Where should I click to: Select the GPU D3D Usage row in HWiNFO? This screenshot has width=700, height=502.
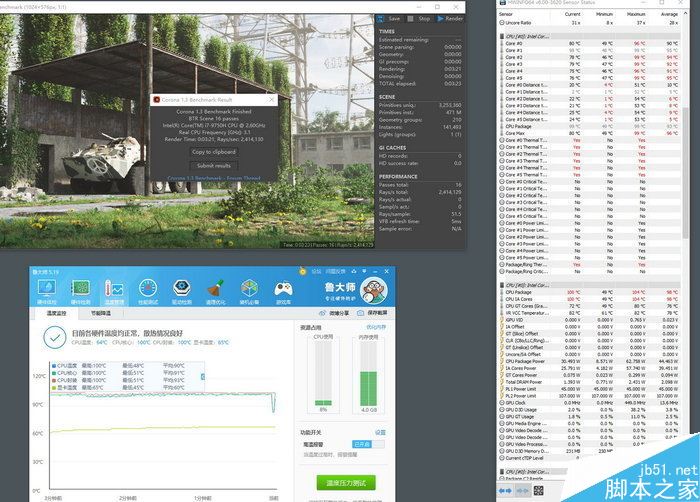click(x=589, y=410)
